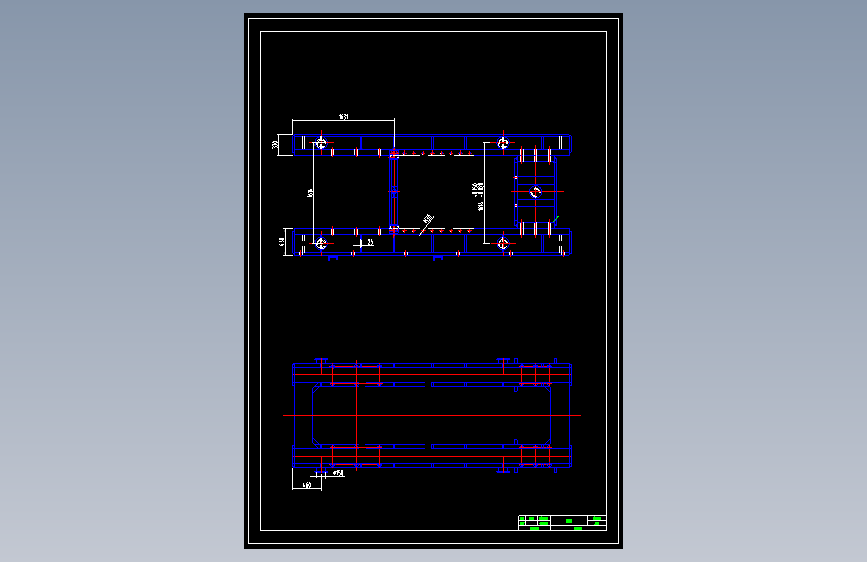Image resolution: width=867 pixels, height=562 pixels.
Task: Click the title block table of the drawing sheet
Action: (562, 523)
